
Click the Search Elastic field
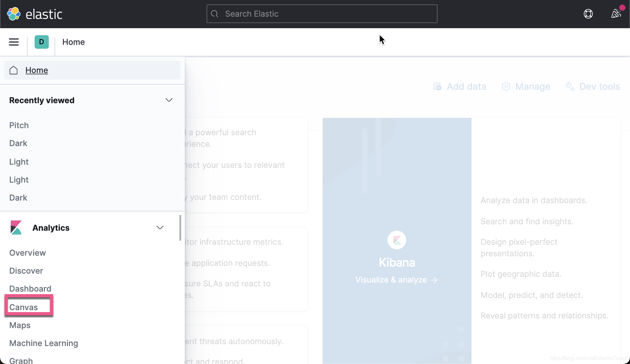pos(321,14)
